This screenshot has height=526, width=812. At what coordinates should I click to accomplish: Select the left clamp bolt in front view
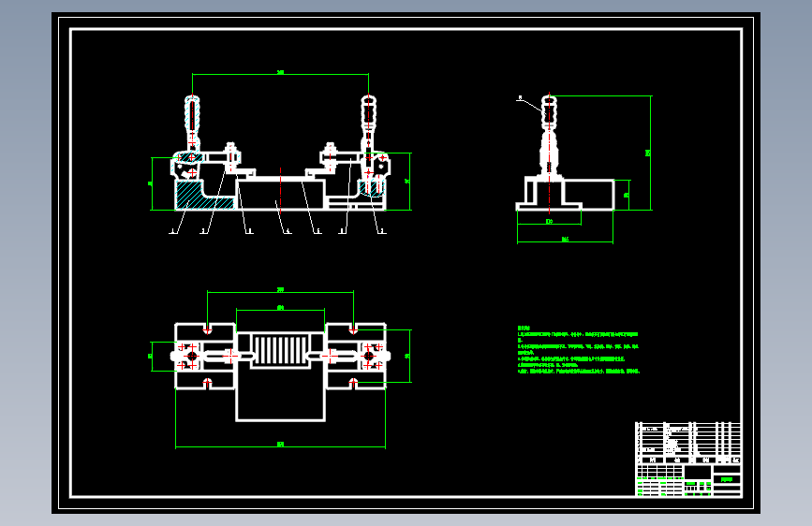[231, 157]
